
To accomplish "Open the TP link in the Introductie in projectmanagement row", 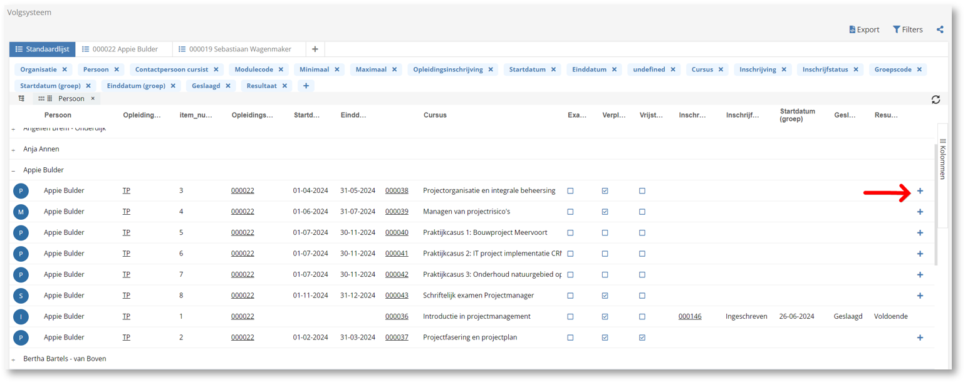I will pos(126,316).
